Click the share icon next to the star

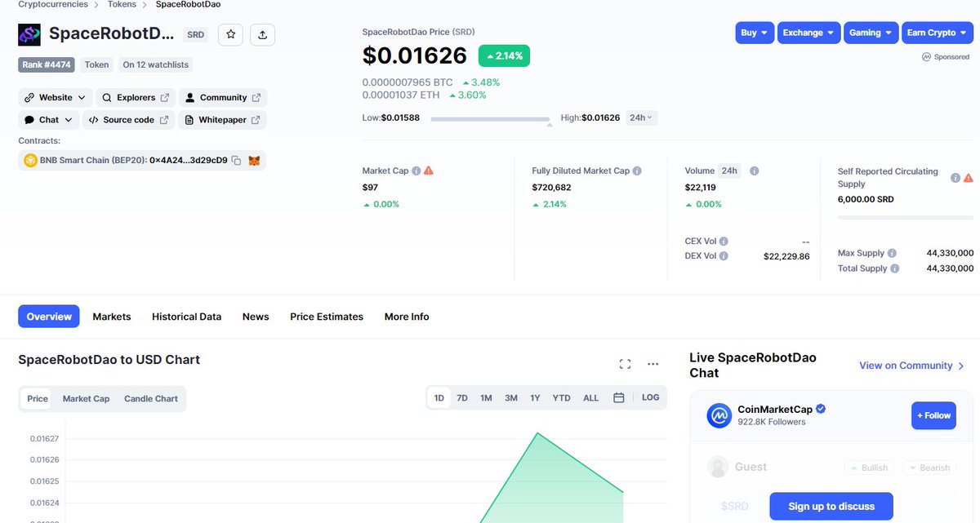[x=262, y=34]
